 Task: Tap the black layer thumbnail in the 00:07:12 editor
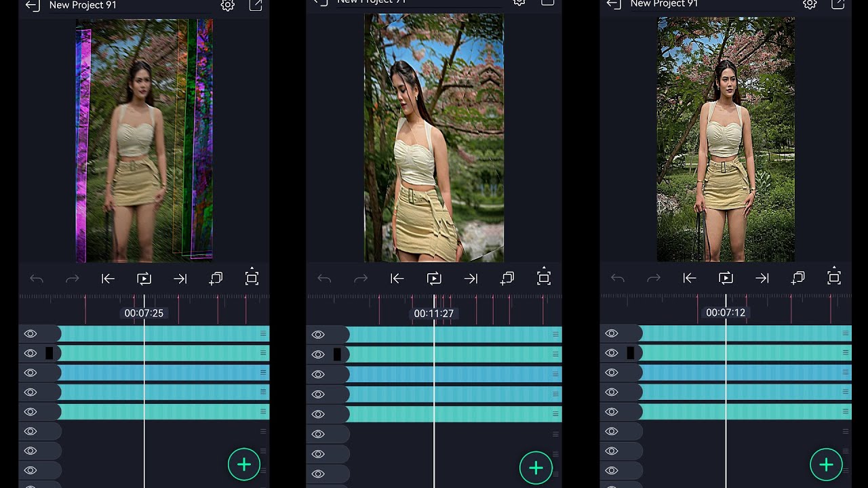coord(631,353)
